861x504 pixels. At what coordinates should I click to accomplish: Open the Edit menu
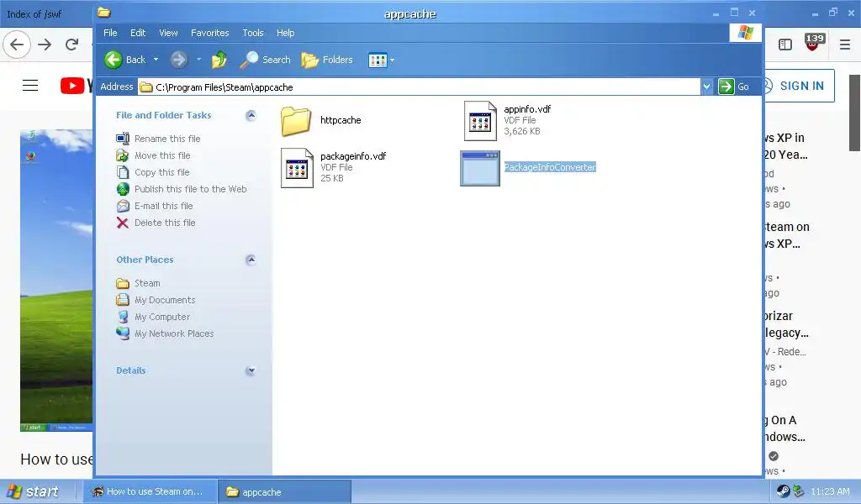[138, 33]
